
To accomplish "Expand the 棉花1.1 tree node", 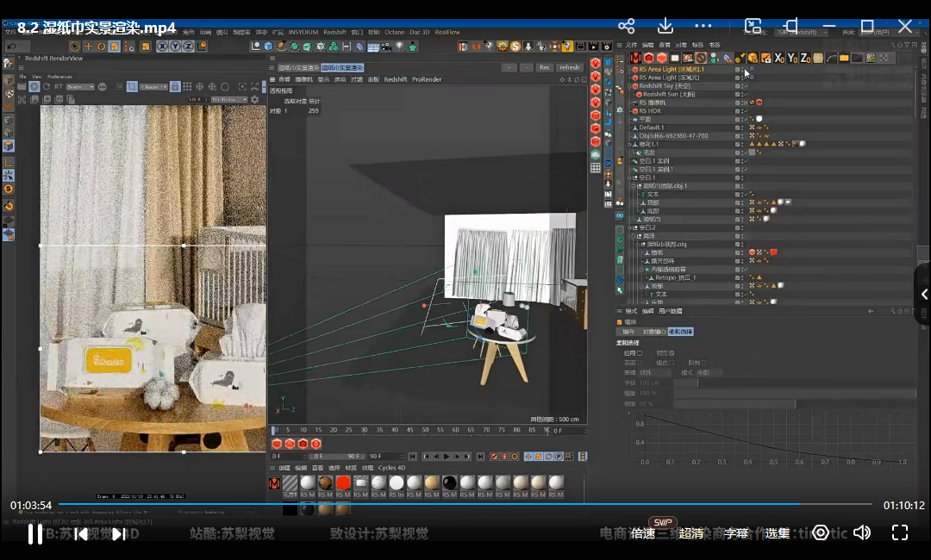I will pyautogui.click(x=629, y=144).
